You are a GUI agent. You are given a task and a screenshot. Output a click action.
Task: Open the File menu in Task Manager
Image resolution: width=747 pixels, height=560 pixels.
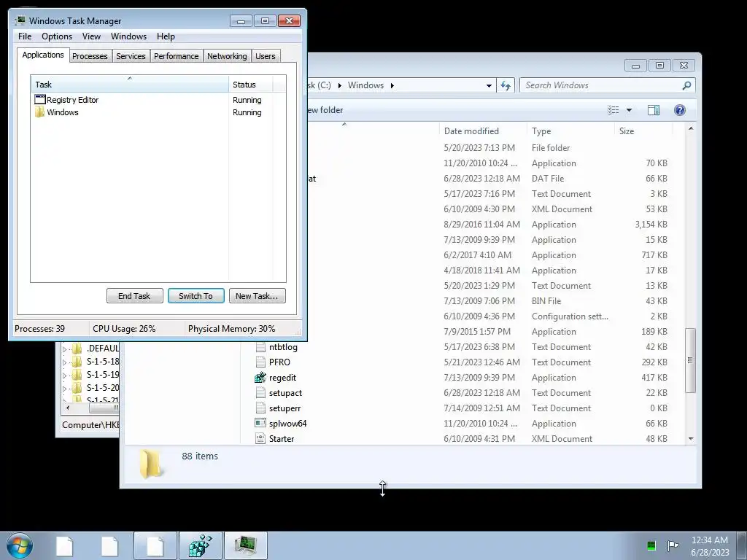25,36
